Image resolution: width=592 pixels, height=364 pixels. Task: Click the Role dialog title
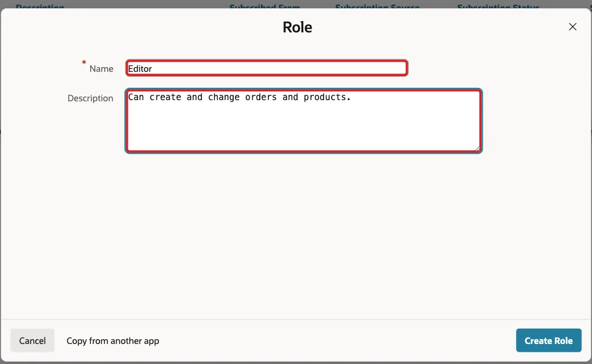tap(297, 27)
